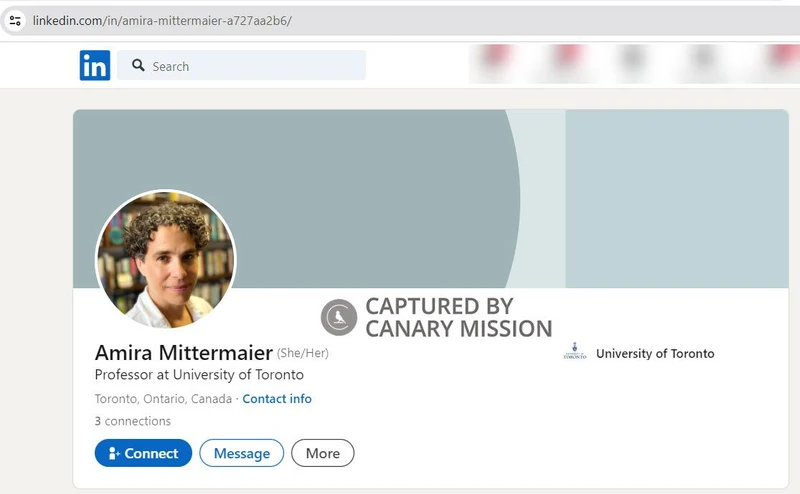Screen dimensions: 800x494
Task: Click the Professor at University of Toronto headline
Action: coord(199,375)
